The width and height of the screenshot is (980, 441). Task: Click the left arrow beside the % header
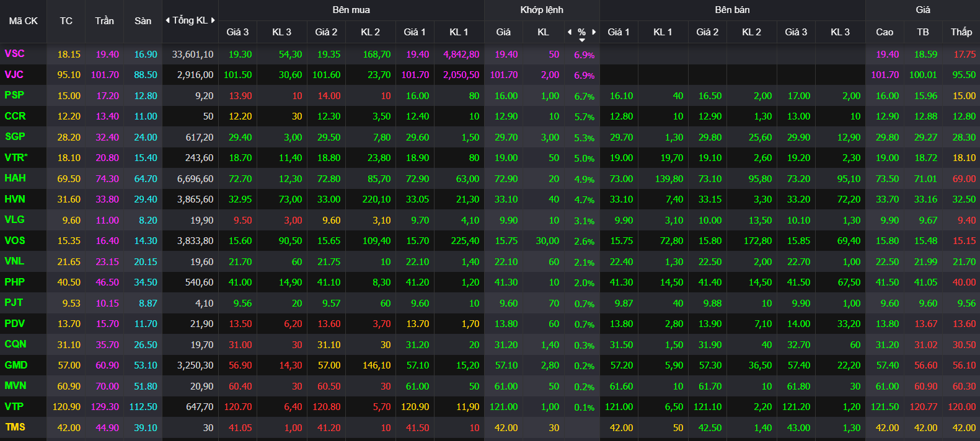click(570, 32)
